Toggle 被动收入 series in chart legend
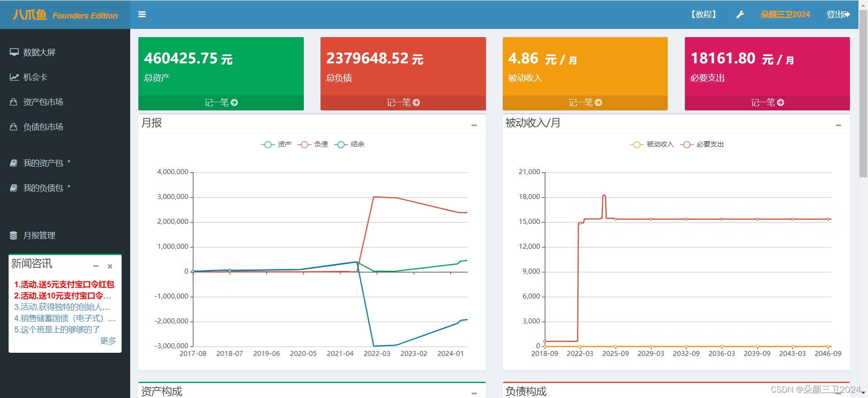The height and width of the screenshot is (398, 868). [652, 144]
